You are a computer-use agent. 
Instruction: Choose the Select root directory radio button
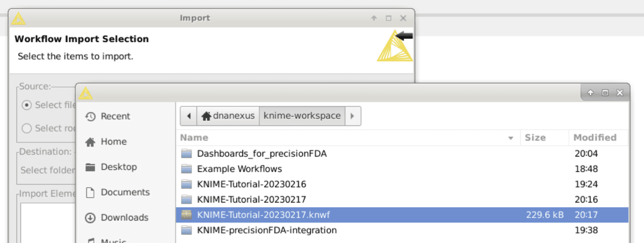pyautogui.click(x=27, y=128)
